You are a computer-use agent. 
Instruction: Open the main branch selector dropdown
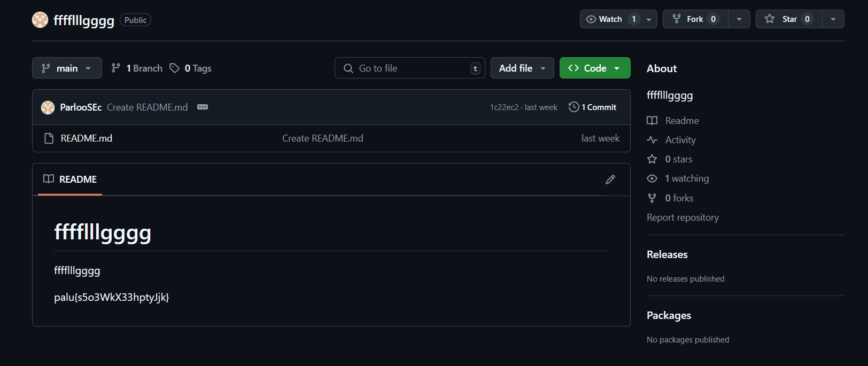67,68
